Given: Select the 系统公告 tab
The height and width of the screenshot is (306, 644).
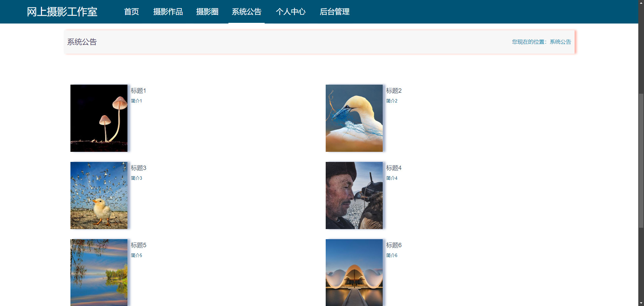Looking at the screenshot, I should [247, 12].
